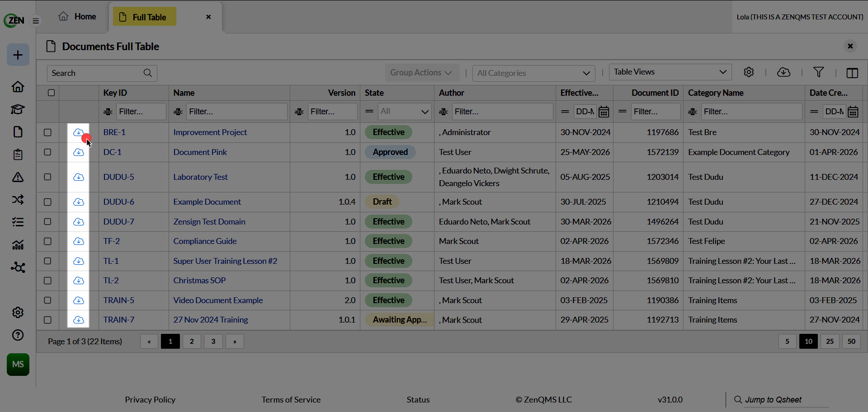
Task: Change Version filter operator
Action: [x=299, y=112]
